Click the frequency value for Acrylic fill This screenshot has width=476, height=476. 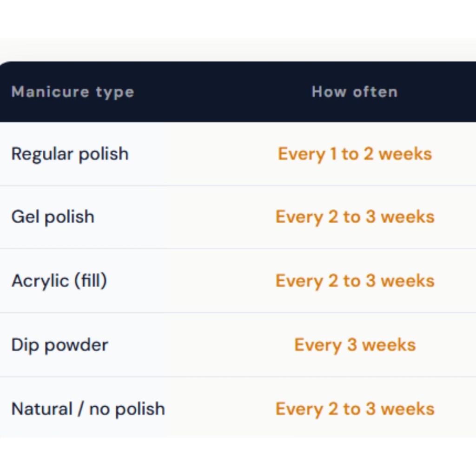[x=355, y=281]
